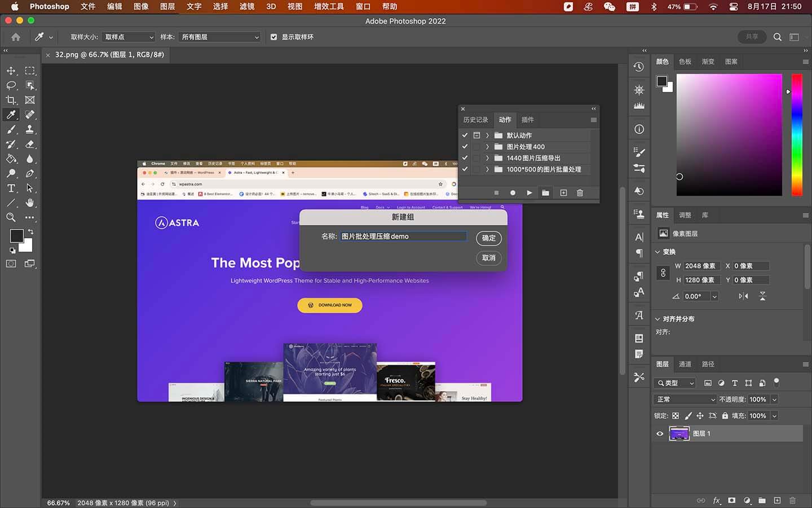
Task: Select the Paint Bucket tool
Action: 11,159
